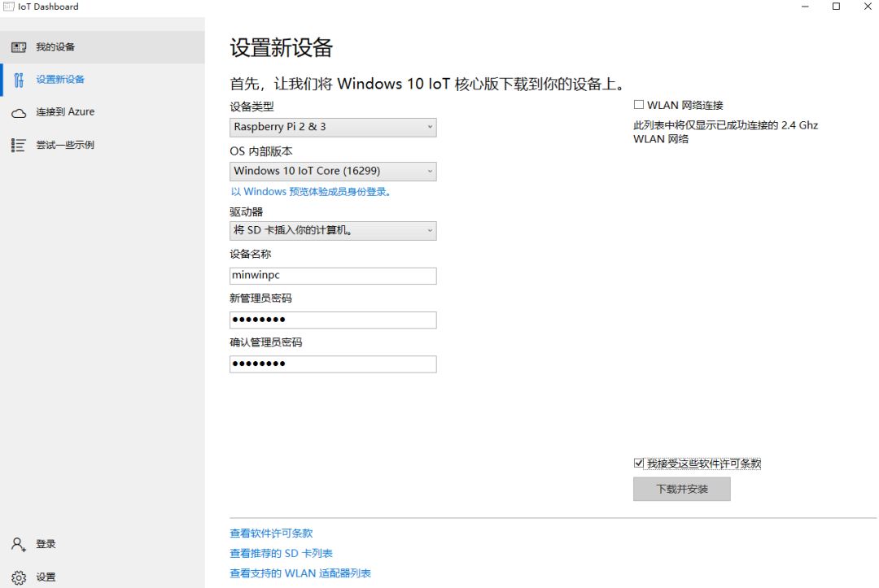Image resolution: width=879 pixels, height=588 pixels.
Task: Select 设置新设备 in sidebar
Action: (103, 80)
